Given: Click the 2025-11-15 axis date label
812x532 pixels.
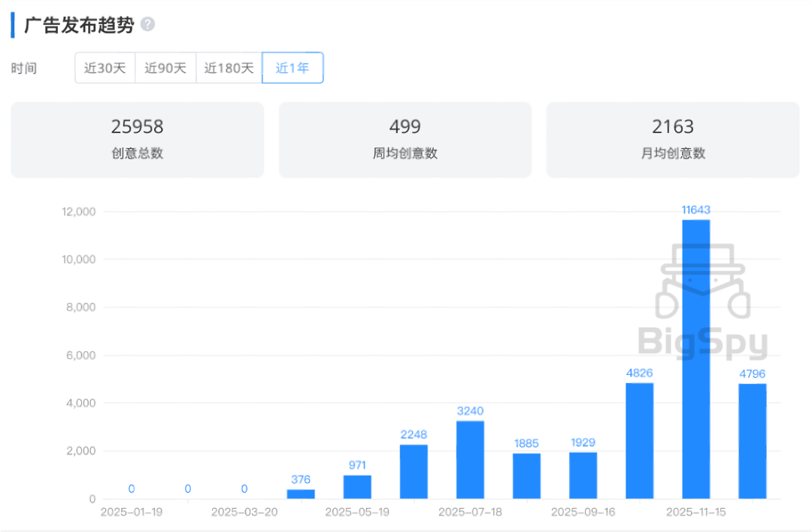Looking at the screenshot, I should tap(695, 512).
